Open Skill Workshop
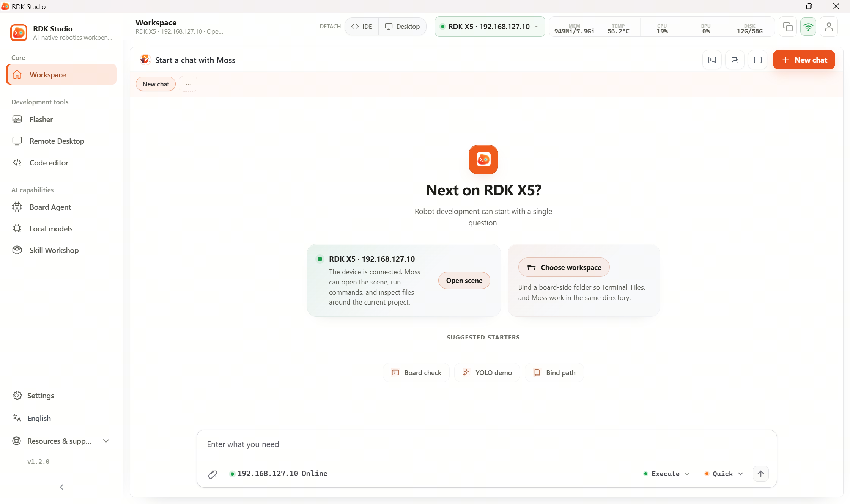 tap(61, 250)
